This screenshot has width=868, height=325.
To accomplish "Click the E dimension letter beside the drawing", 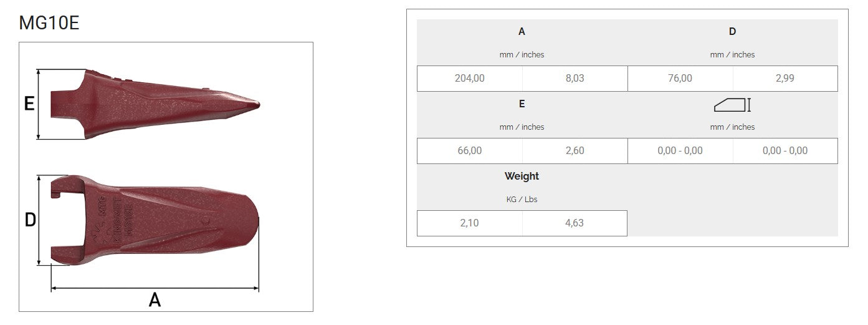I will pos(29,104).
